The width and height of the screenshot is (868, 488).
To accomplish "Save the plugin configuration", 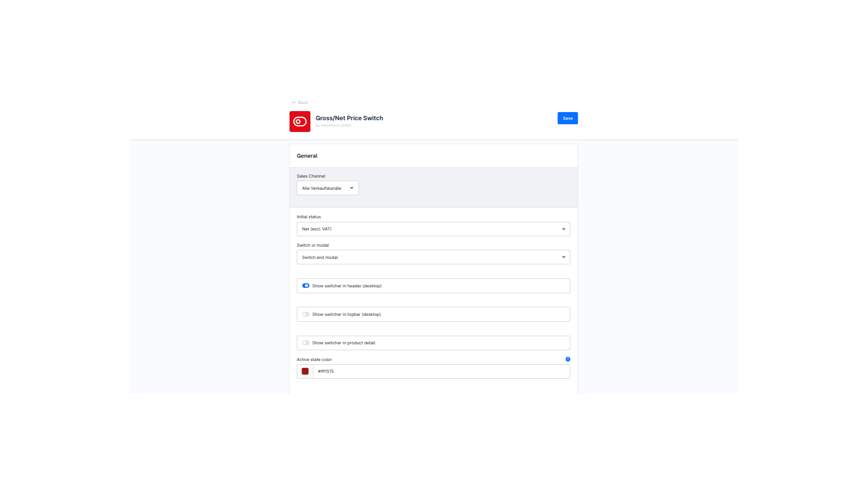I will [x=567, y=118].
